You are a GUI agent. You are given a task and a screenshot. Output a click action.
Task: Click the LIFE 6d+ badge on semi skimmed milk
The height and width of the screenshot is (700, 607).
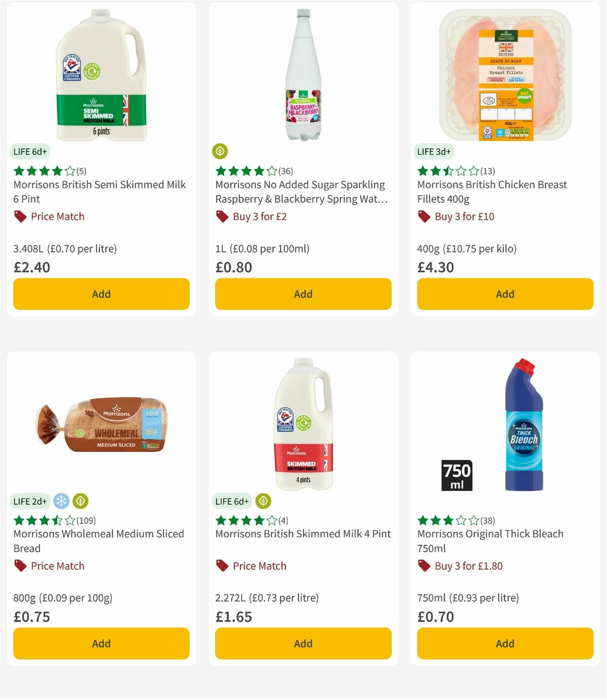pyautogui.click(x=30, y=151)
